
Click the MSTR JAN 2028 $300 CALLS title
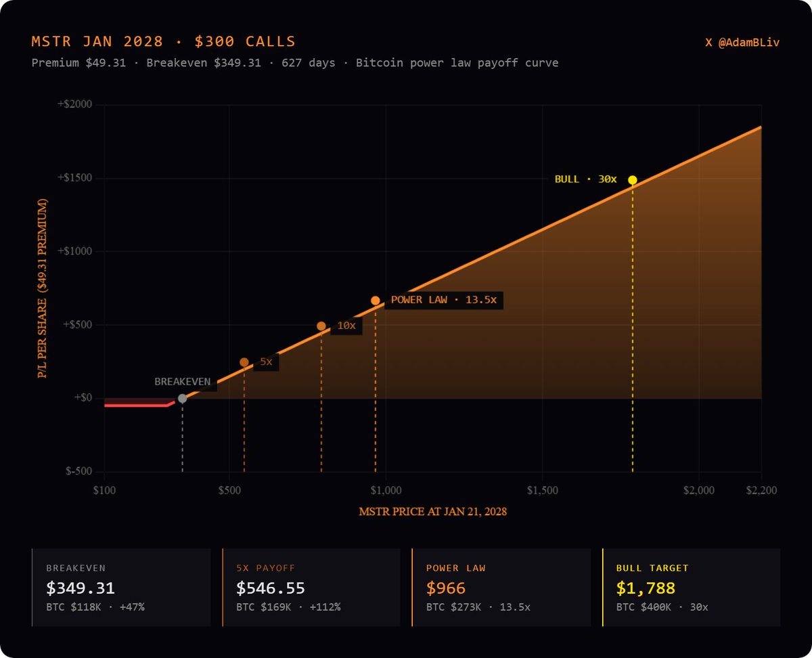pos(164,41)
